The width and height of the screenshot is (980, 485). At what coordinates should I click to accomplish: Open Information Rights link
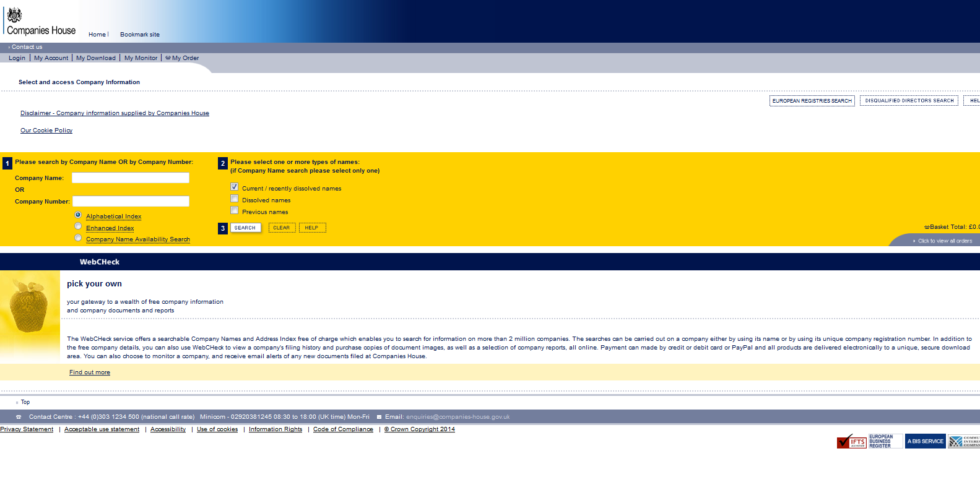tap(275, 429)
